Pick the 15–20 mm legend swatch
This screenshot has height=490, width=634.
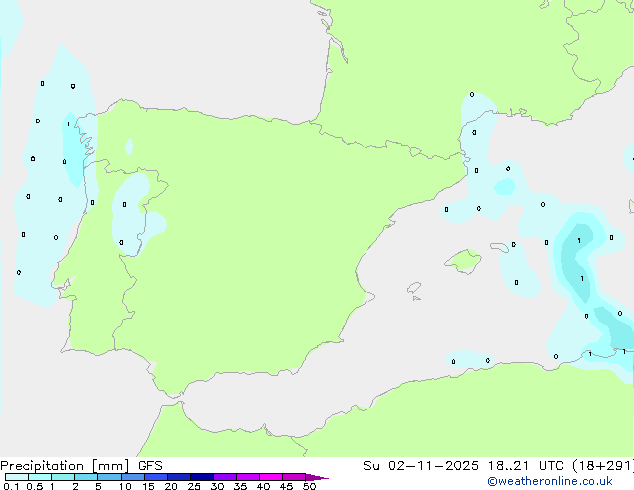click(x=156, y=477)
